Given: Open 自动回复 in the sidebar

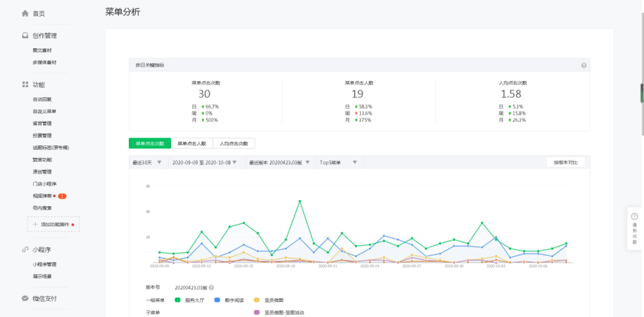Looking at the screenshot, I should coord(42,100).
